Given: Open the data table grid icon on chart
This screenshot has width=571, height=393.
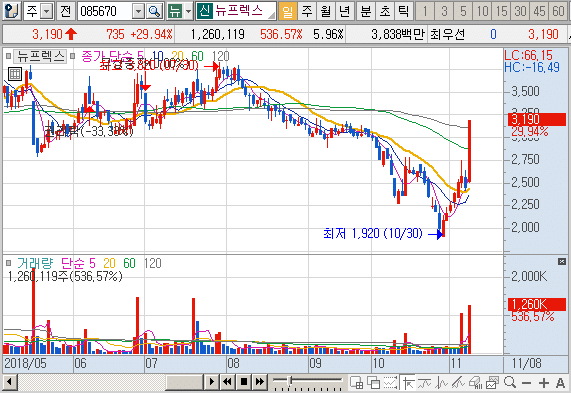Looking at the screenshot, I should 15,74.
